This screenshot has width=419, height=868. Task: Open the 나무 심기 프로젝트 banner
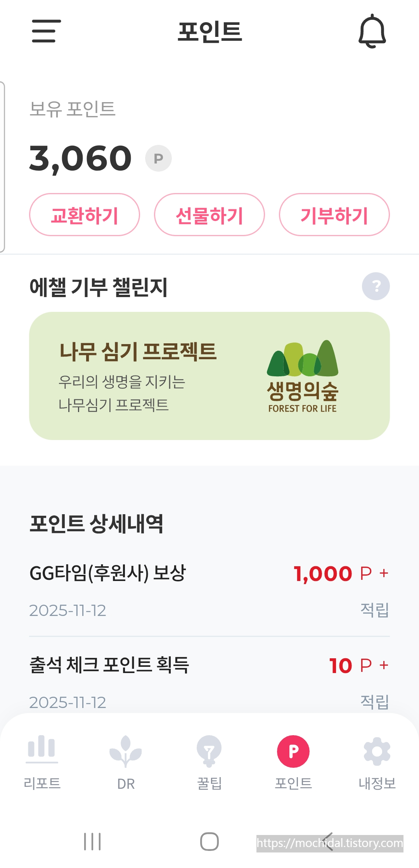(x=209, y=376)
